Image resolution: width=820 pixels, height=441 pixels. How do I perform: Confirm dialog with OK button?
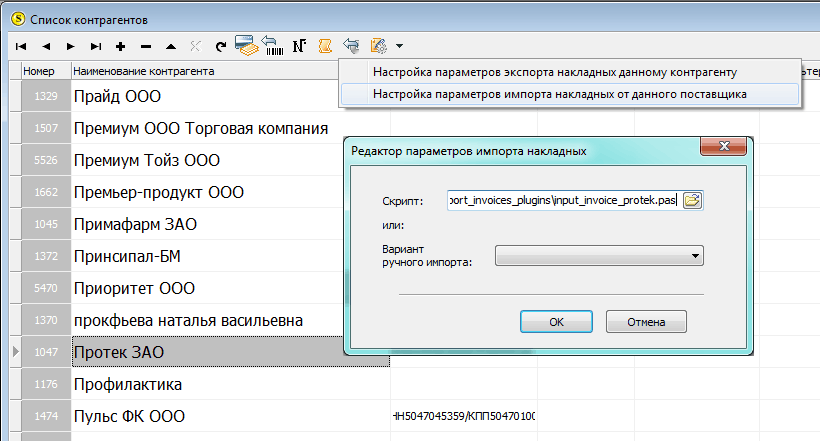coord(556,322)
